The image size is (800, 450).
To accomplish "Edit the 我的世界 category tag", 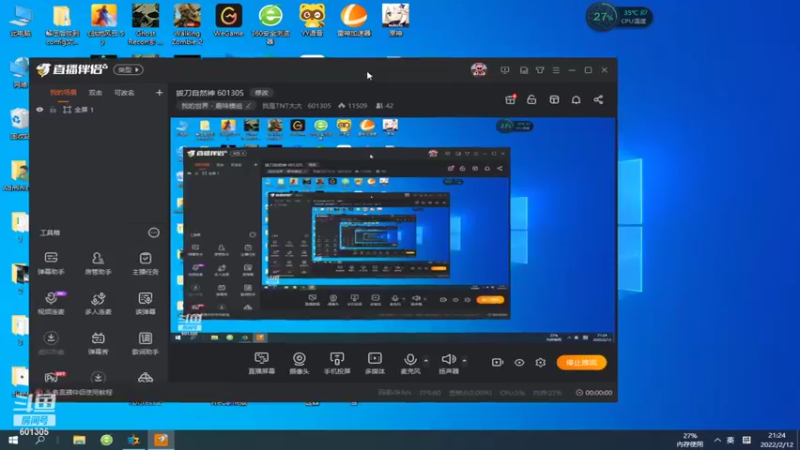I will [x=216, y=106].
